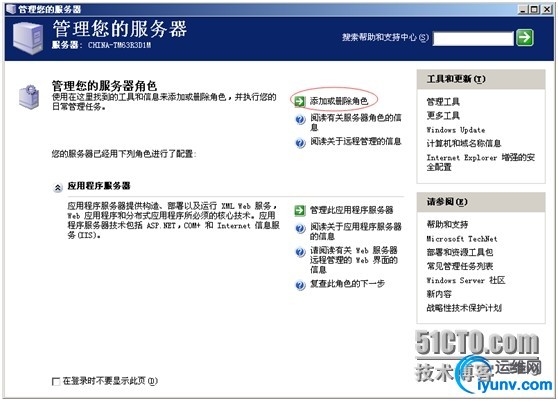The height and width of the screenshot is (401, 558).
Task: Open 部署和资源工具包 link
Action: (459, 252)
